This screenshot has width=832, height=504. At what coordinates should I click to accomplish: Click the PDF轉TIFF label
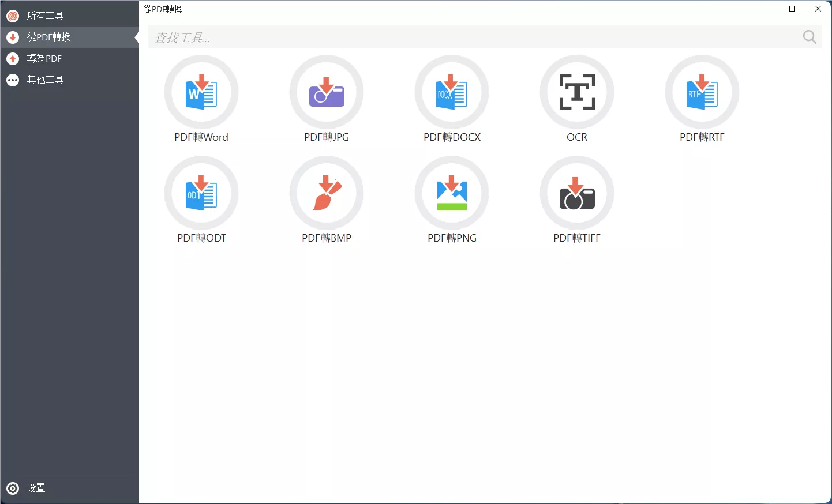coord(577,238)
